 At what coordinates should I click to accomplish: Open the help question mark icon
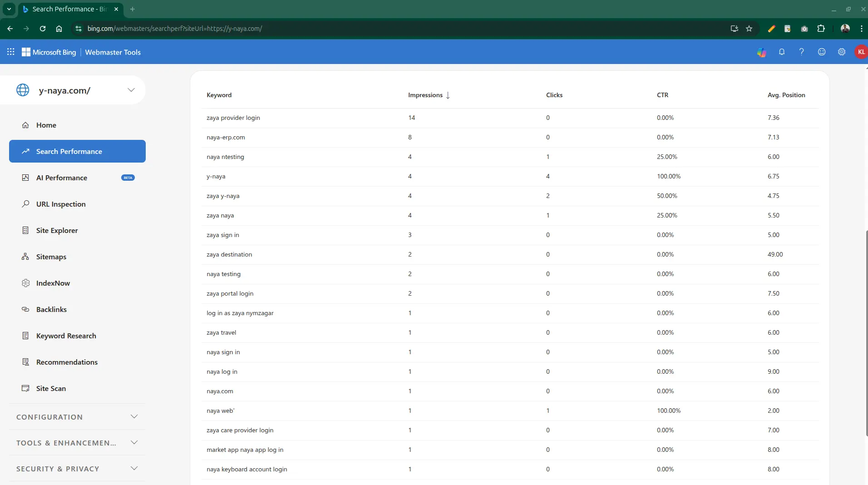[801, 52]
